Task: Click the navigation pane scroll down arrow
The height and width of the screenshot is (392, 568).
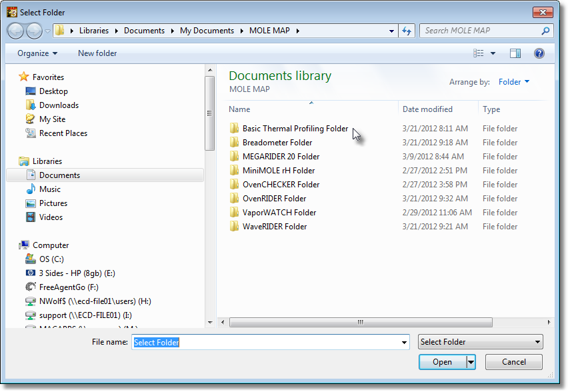Action: [x=210, y=323]
